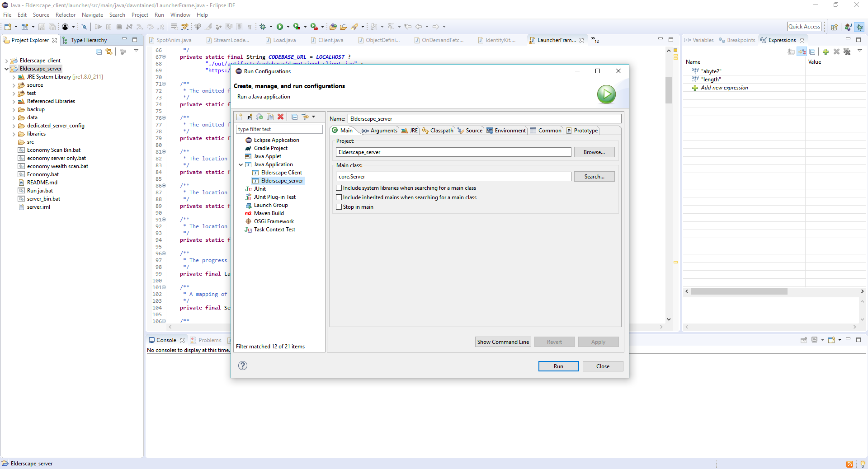Open the Classpath tab
The height and width of the screenshot is (469, 868).
tap(438, 131)
